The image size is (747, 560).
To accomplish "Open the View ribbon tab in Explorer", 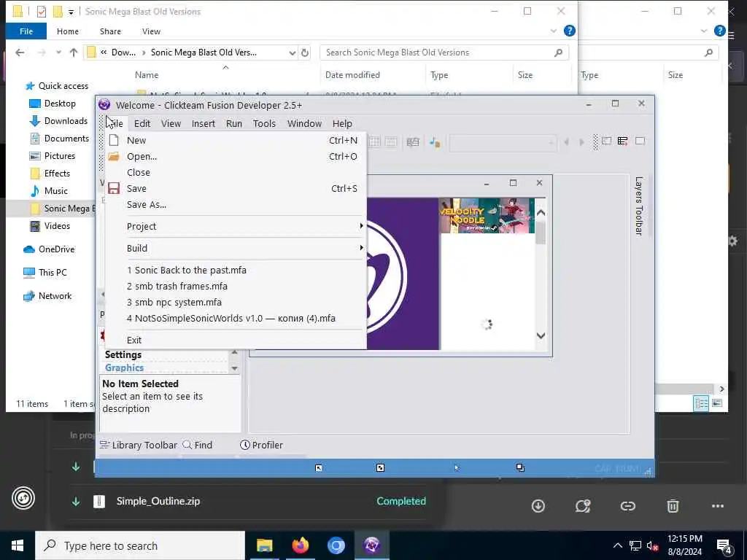I will (x=151, y=31).
